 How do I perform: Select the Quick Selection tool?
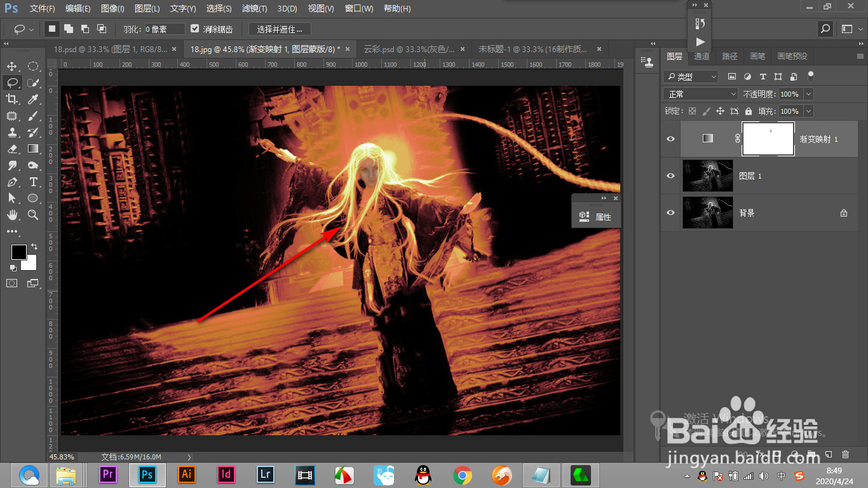click(33, 83)
